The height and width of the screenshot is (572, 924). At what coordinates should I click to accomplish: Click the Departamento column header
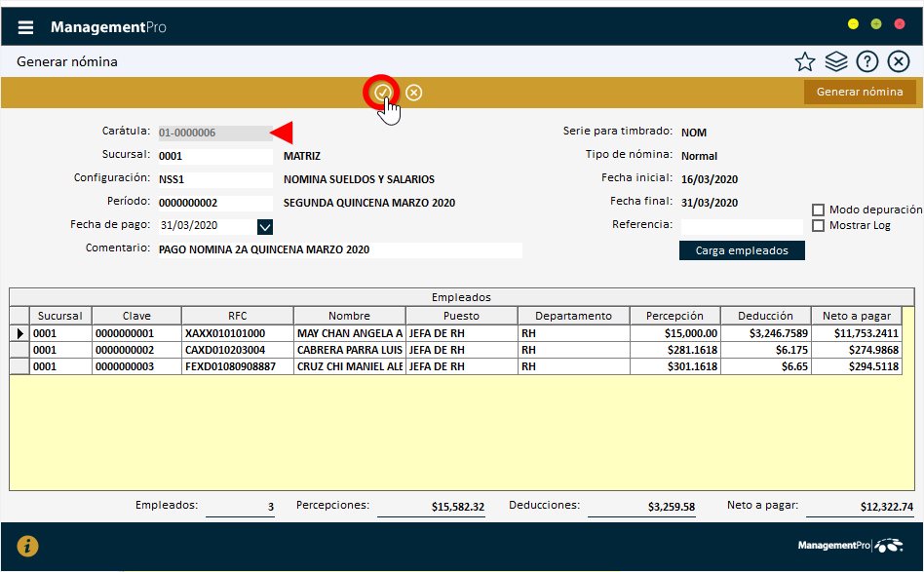point(573,316)
